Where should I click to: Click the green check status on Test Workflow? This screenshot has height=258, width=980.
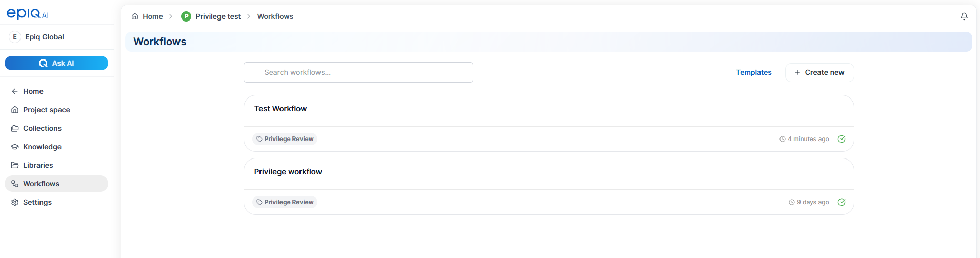coord(842,139)
